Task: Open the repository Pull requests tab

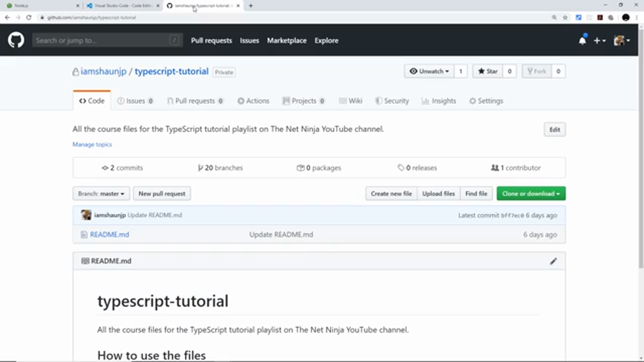Action: pos(195,101)
